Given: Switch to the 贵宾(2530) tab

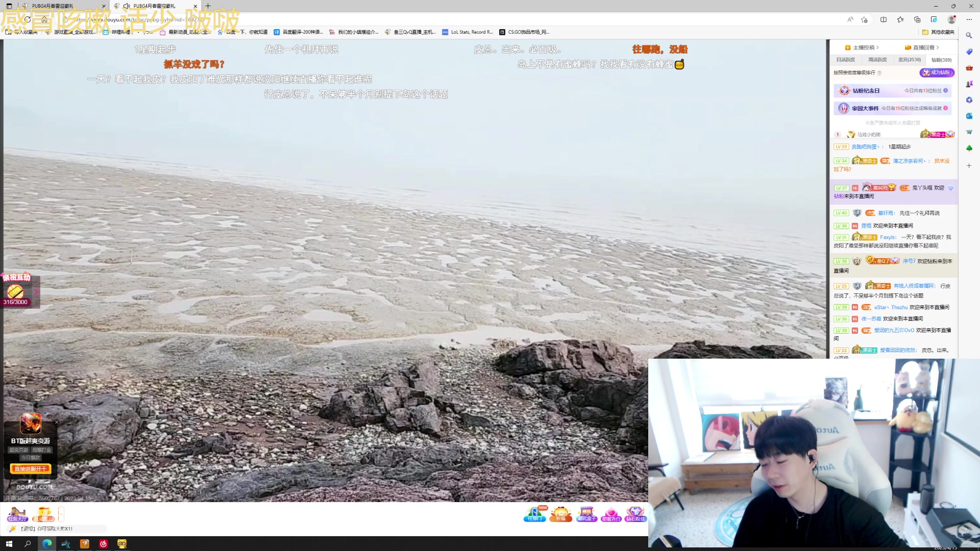Looking at the screenshot, I should point(910,60).
